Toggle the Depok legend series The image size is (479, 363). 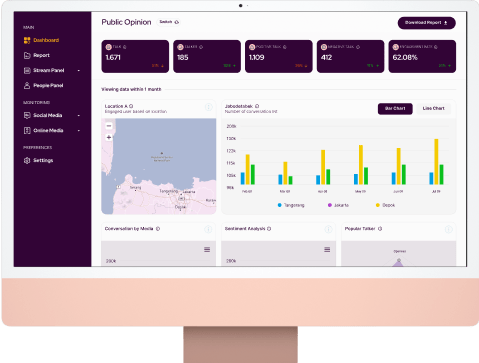tap(385, 205)
